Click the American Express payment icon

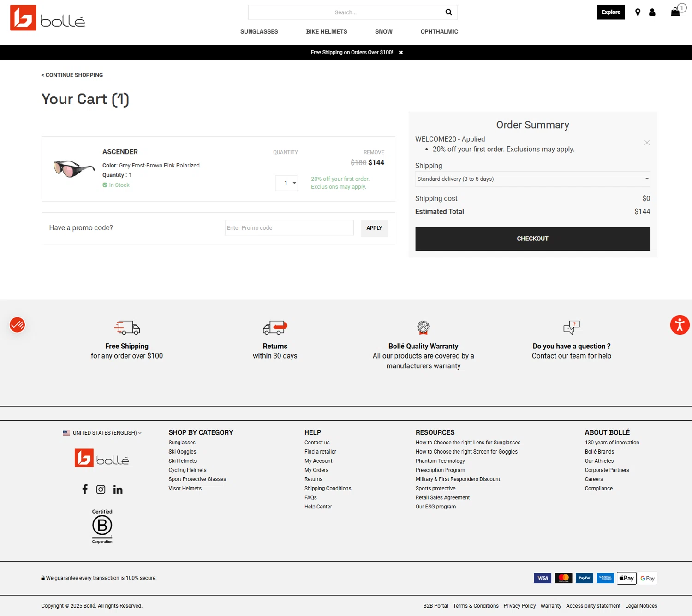605,578
